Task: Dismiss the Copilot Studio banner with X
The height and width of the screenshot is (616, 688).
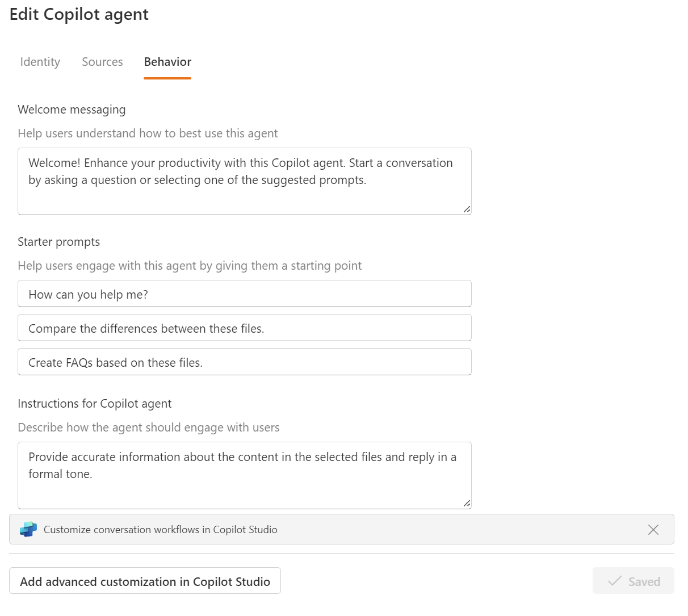Action: (653, 529)
